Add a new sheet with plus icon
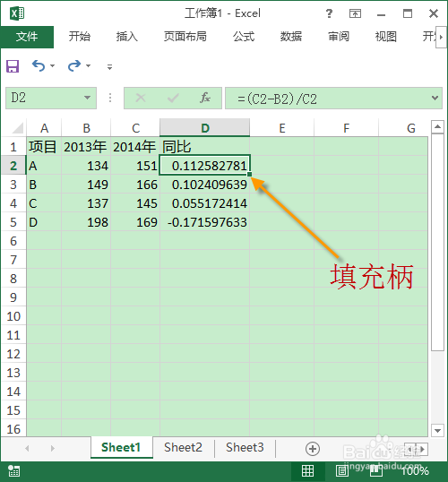 313,449
